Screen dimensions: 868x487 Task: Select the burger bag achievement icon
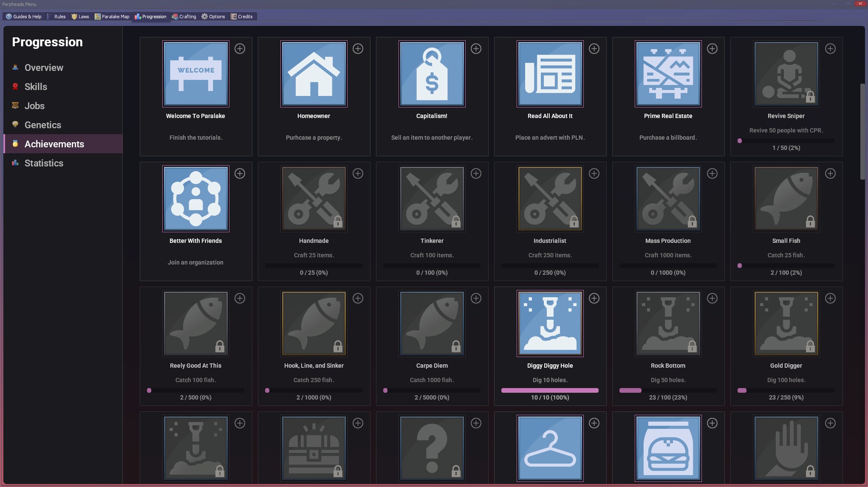tap(668, 448)
